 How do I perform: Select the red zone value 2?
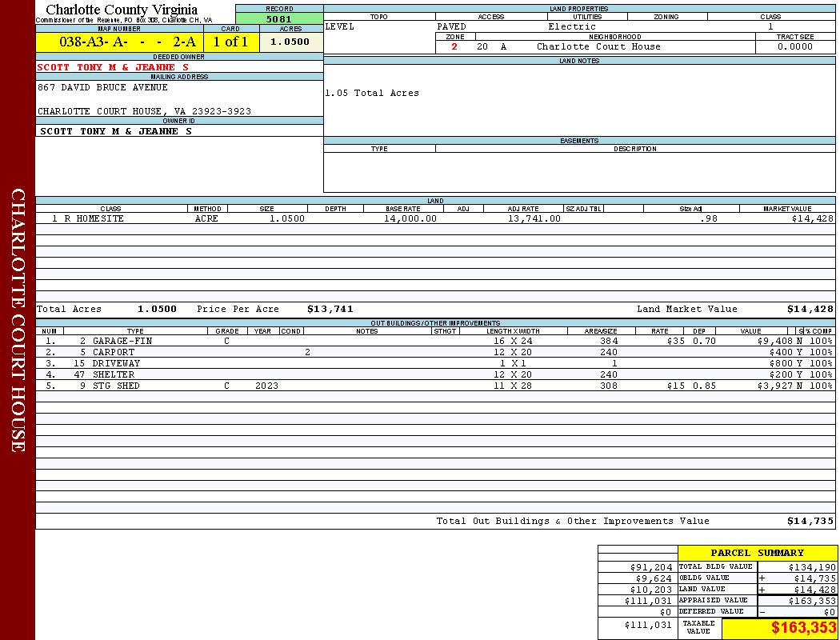coord(454,47)
